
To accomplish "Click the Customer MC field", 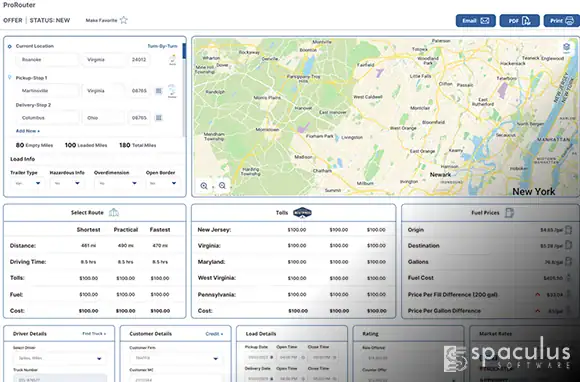I will 176,378.
